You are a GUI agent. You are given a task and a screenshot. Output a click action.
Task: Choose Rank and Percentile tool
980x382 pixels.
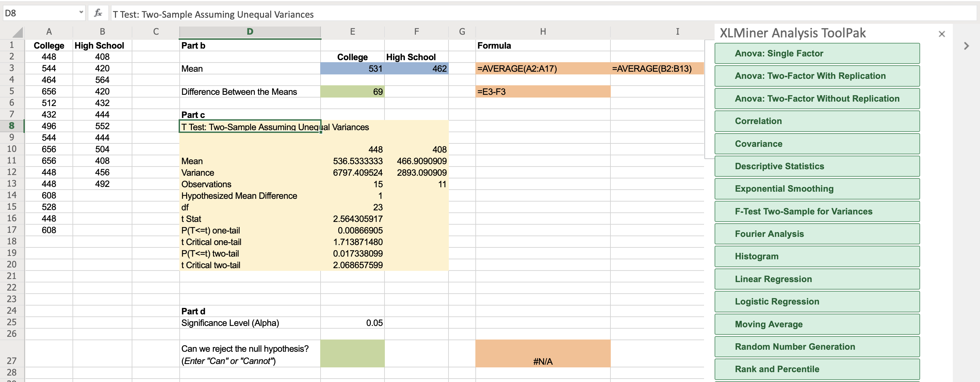coord(817,369)
